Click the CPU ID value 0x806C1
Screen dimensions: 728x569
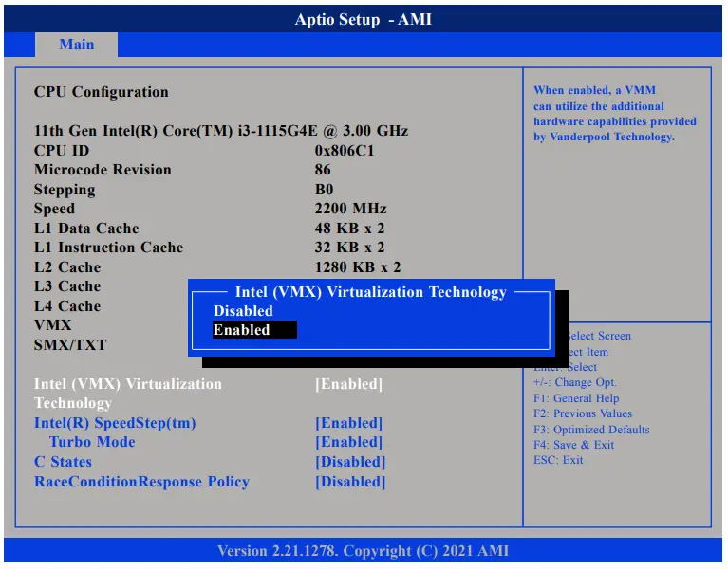pos(344,151)
